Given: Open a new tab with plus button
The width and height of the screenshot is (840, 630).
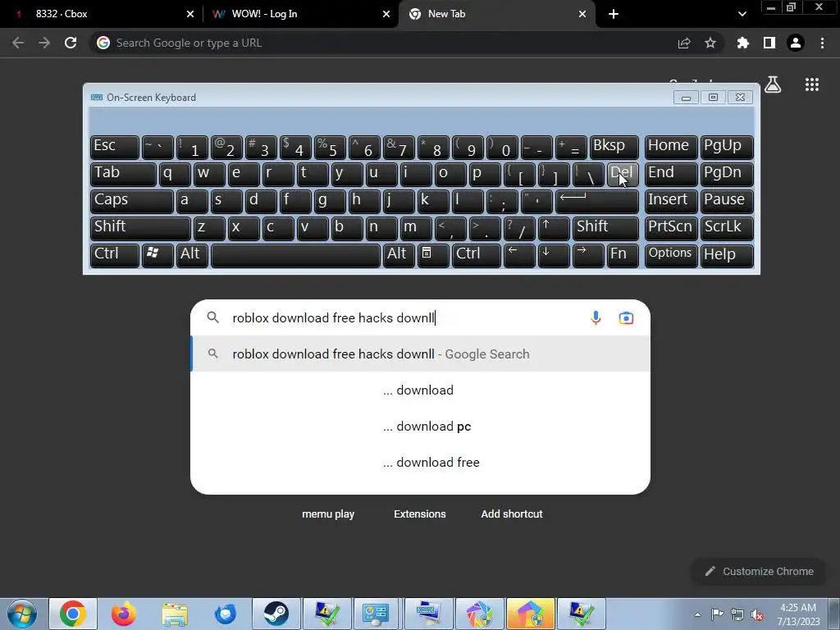Looking at the screenshot, I should pyautogui.click(x=614, y=14).
